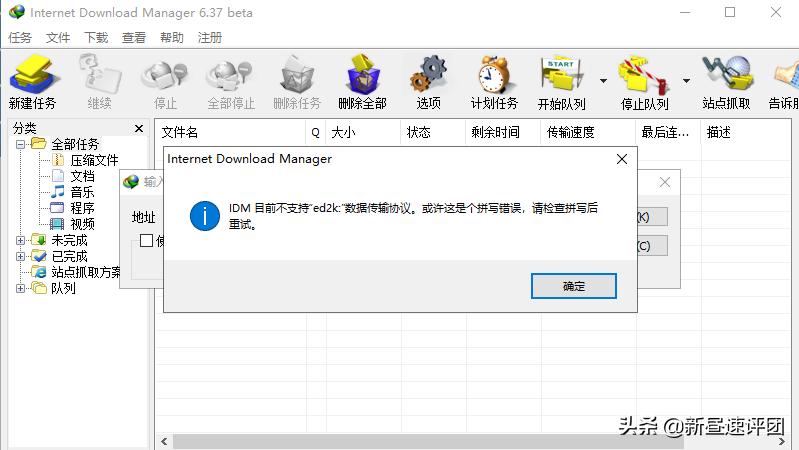This screenshot has height=450, width=799.
Task: Open the 文件 menu
Action: 58,37
